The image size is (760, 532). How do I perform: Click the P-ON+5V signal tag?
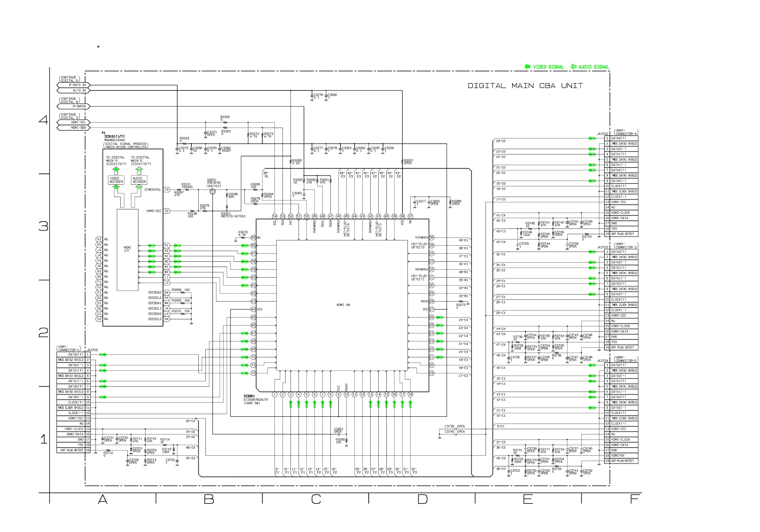point(73,107)
